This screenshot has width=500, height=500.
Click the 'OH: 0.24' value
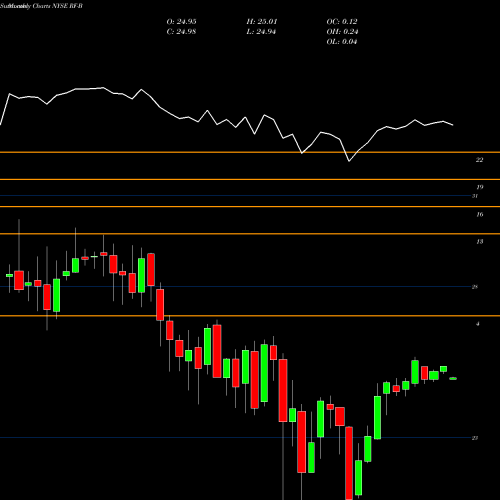click(x=342, y=32)
